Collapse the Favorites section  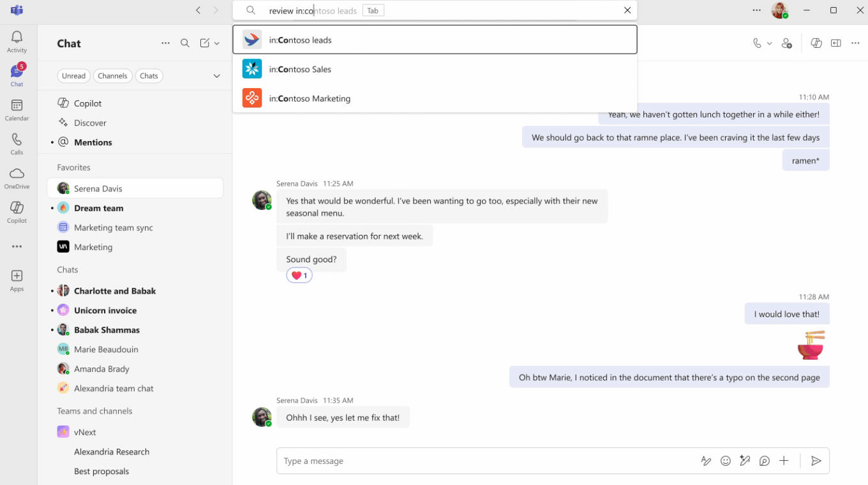(73, 167)
